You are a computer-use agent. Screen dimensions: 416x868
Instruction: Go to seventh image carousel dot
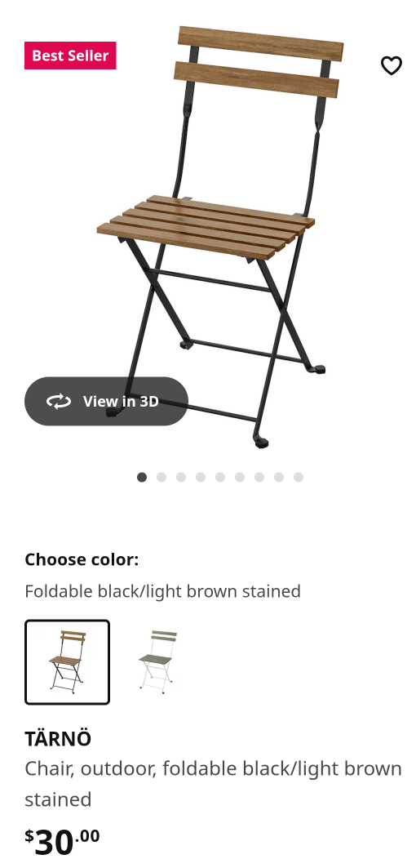(259, 477)
